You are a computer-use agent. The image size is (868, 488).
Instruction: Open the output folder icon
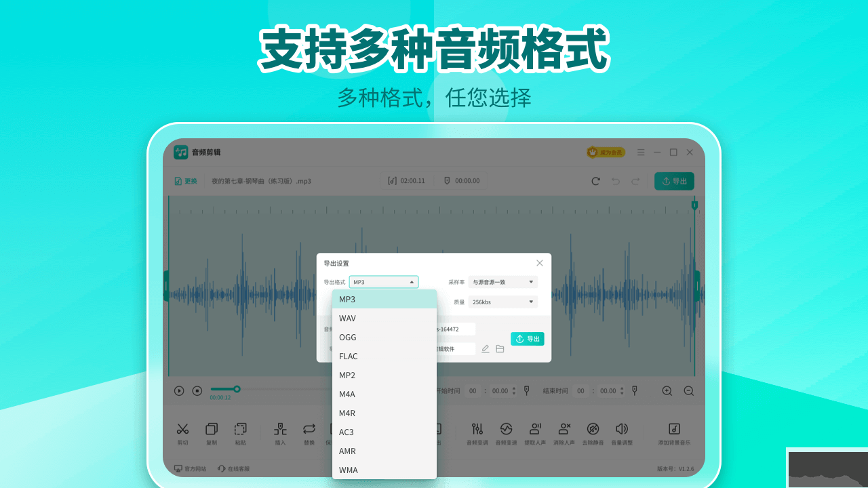500,349
